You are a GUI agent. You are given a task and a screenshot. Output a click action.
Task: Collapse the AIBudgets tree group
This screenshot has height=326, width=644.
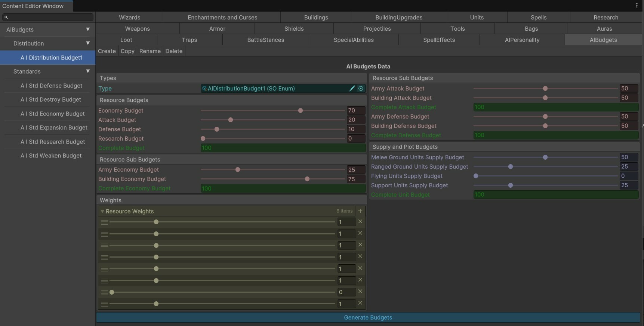coord(88,30)
